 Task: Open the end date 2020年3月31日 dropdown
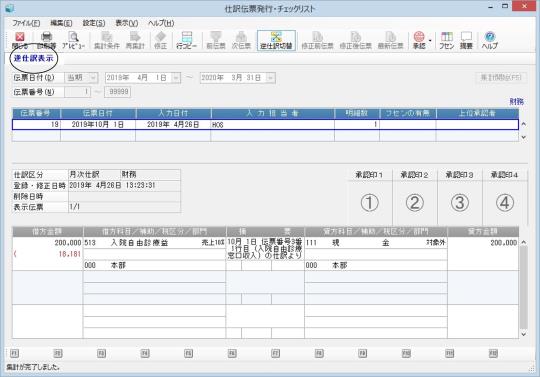[271, 78]
